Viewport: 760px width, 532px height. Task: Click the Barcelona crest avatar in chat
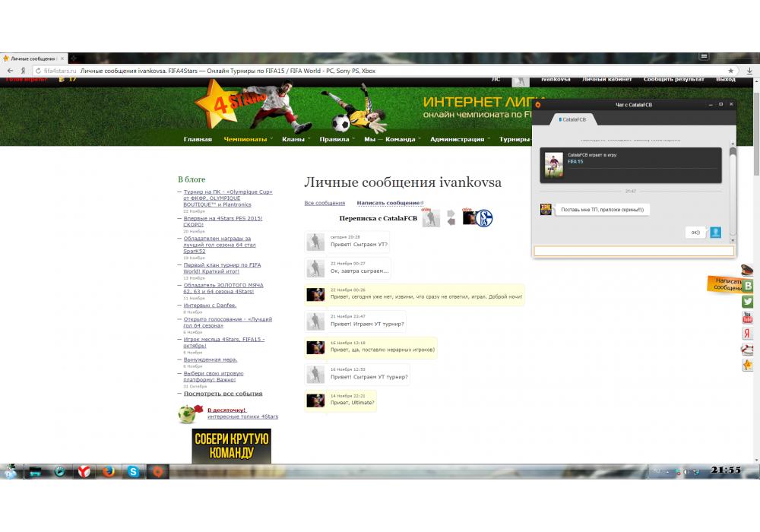[x=546, y=209]
